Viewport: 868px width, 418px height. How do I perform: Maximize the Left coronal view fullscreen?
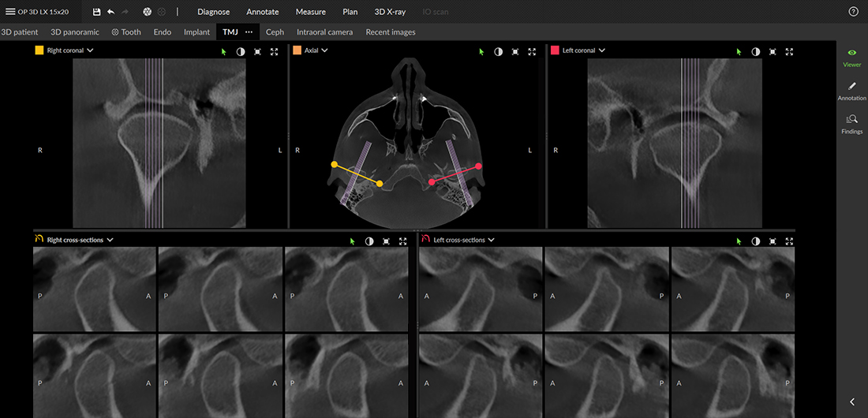coord(789,51)
